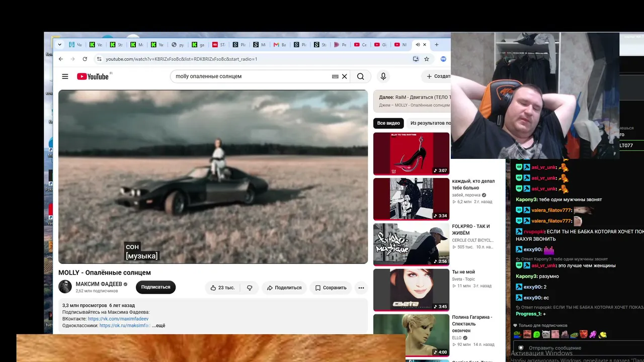Click username Kapony3 saying 'разумно'
Screen dimensions: 644x362
[527, 277]
